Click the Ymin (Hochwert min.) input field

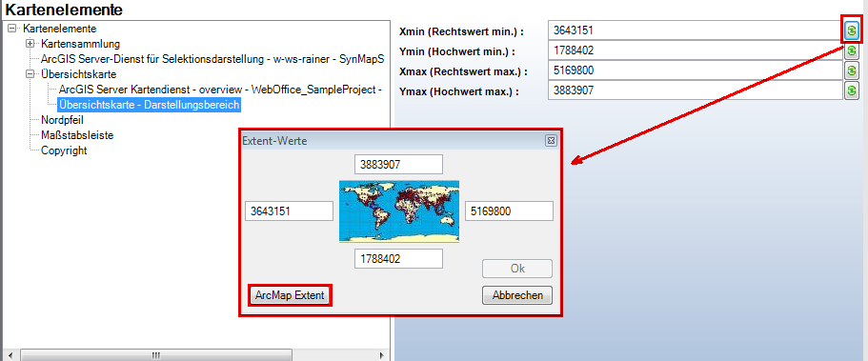click(696, 50)
